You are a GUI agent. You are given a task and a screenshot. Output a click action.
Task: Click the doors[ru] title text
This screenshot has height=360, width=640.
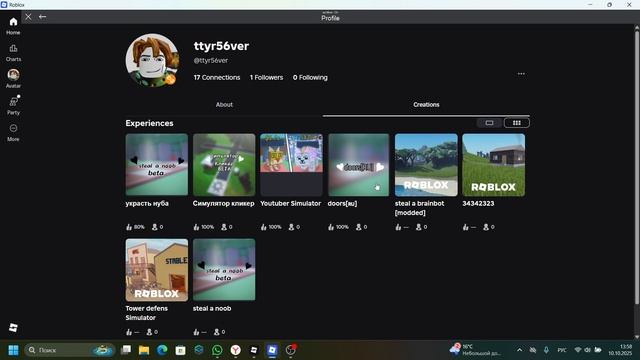342,203
